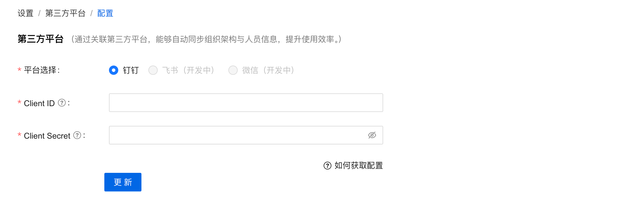
Task: Focus the Client Secret input field
Action: click(x=246, y=135)
